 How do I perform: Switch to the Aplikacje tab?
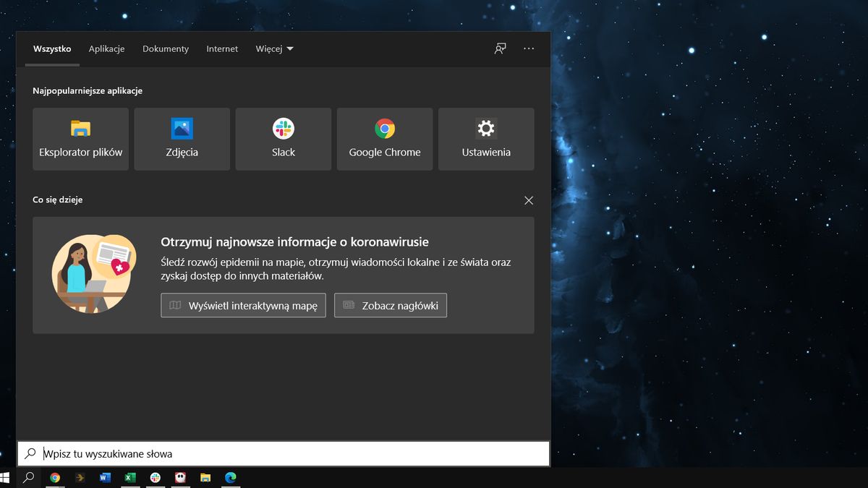(x=106, y=48)
